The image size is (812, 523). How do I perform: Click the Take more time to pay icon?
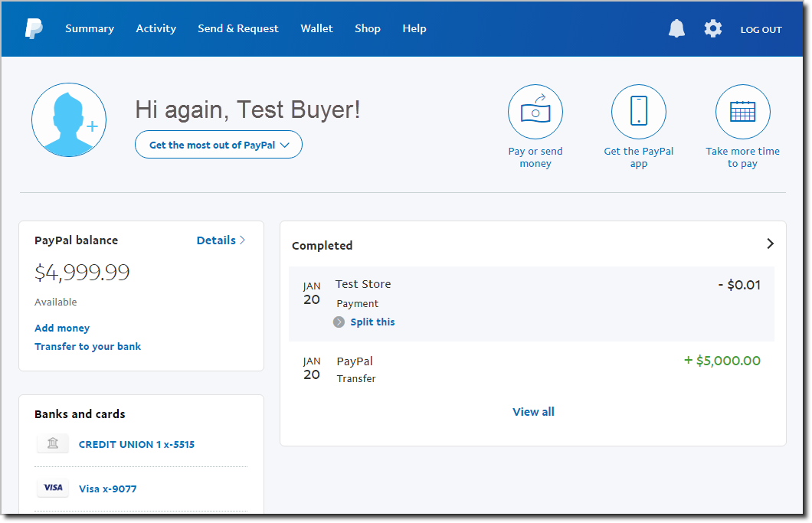tap(742, 112)
